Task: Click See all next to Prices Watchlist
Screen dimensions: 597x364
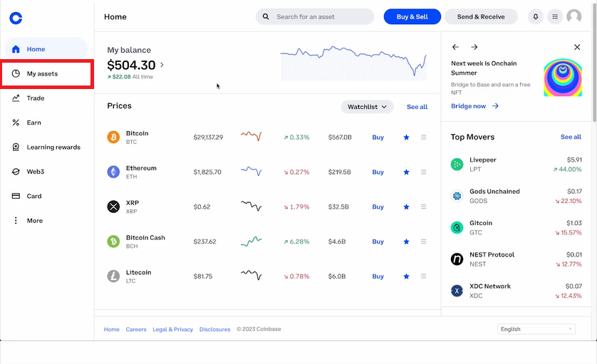Action: (417, 107)
